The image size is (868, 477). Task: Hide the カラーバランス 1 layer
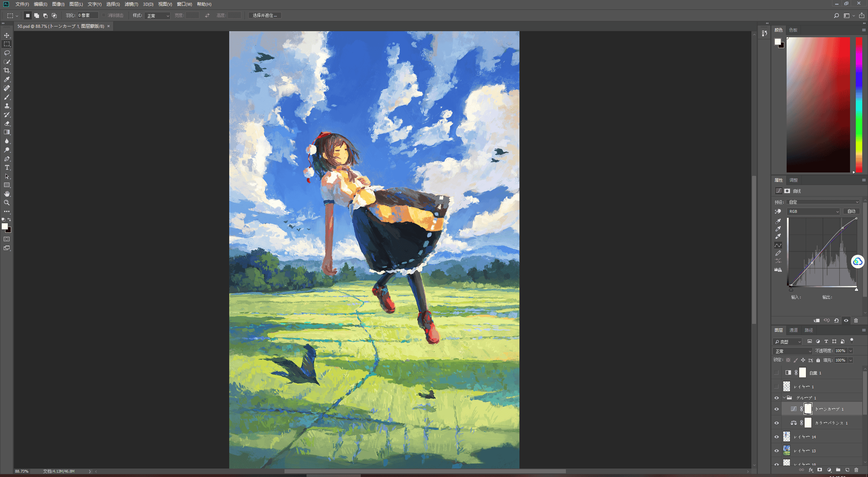tap(776, 423)
